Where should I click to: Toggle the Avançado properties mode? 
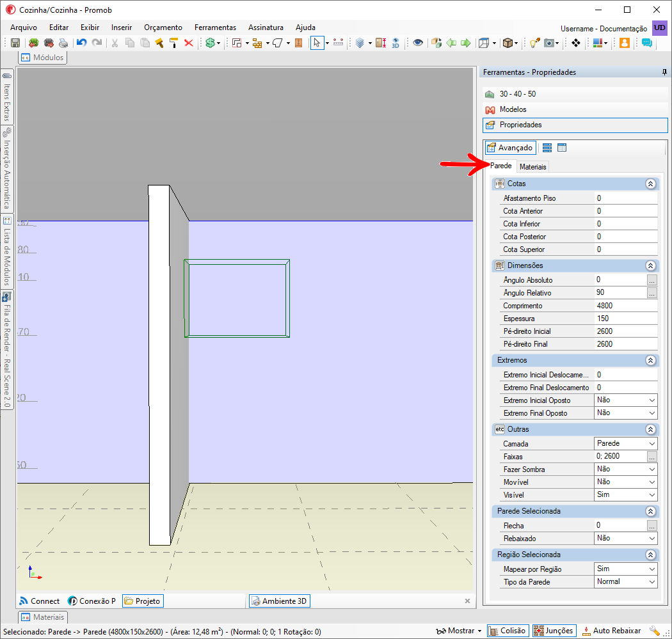[x=511, y=148]
